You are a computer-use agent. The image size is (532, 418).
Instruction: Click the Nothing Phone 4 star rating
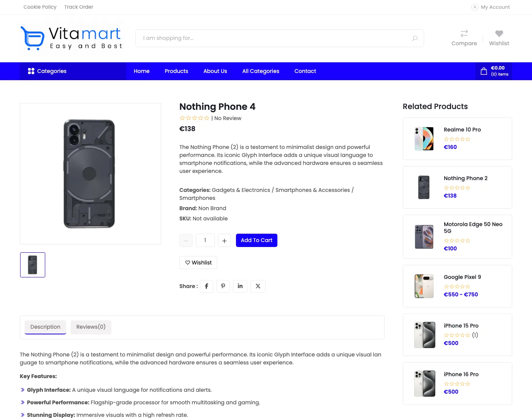click(195, 118)
